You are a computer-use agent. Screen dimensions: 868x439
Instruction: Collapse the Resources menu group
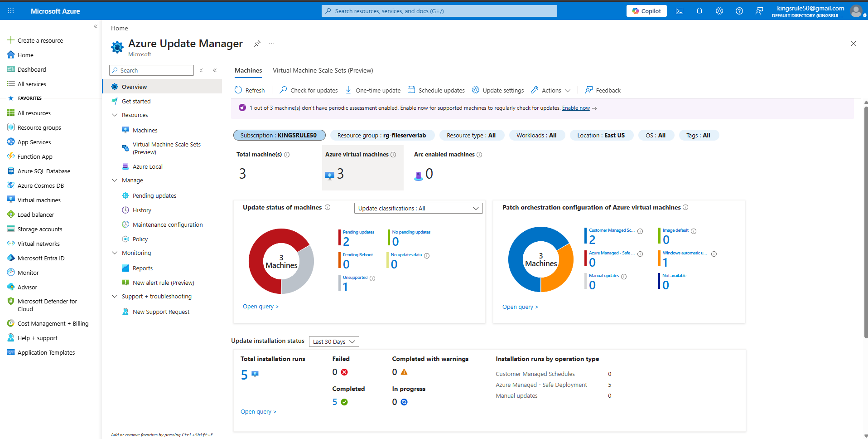115,115
